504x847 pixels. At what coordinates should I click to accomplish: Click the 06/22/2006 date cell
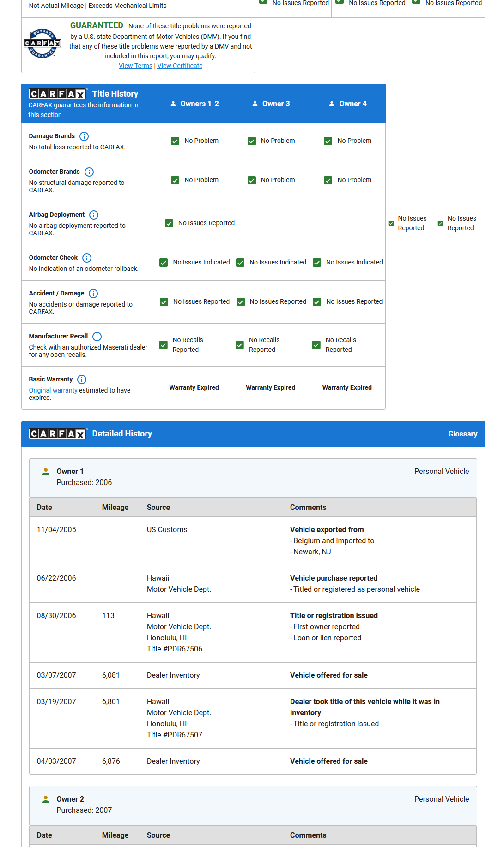(x=56, y=578)
